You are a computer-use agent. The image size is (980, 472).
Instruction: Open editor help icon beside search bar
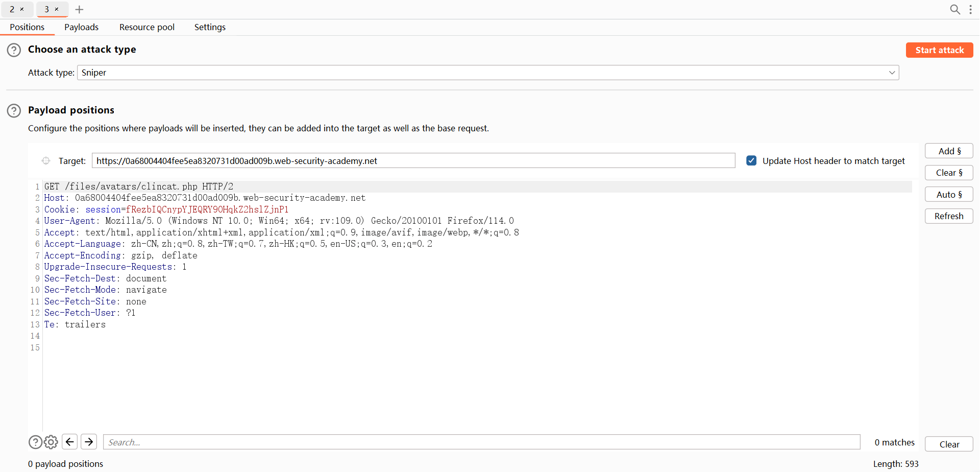(35, 442)
